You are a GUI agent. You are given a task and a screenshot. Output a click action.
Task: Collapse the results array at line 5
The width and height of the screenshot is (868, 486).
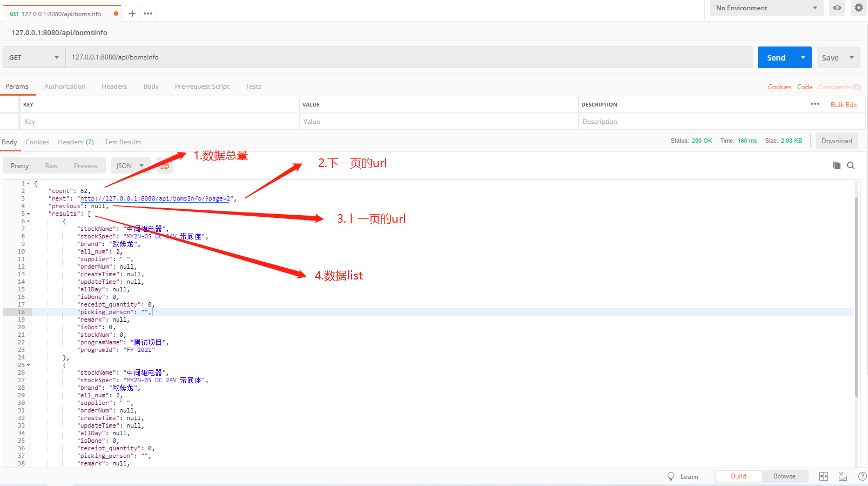click(29, 214)
